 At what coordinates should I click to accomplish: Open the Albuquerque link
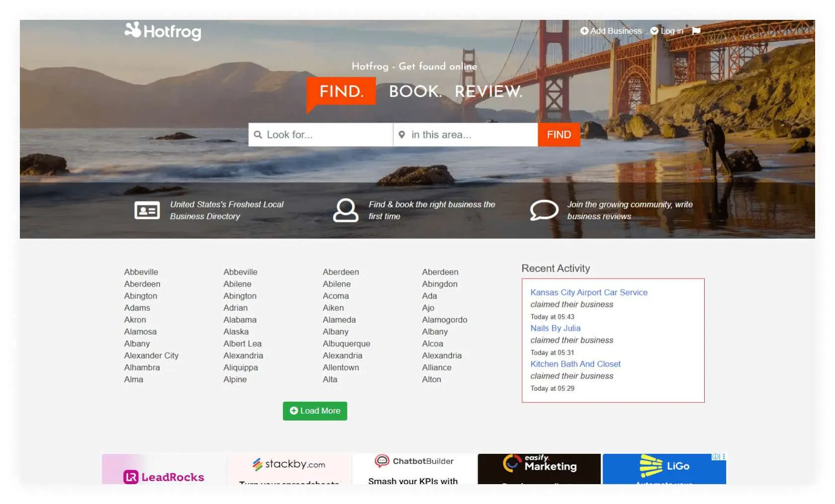346,344
